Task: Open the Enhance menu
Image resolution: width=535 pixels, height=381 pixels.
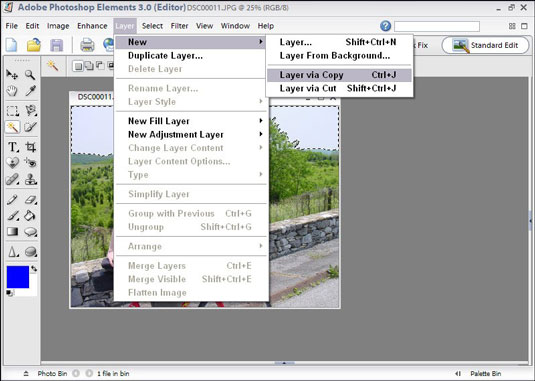Action: pos(92,26)
